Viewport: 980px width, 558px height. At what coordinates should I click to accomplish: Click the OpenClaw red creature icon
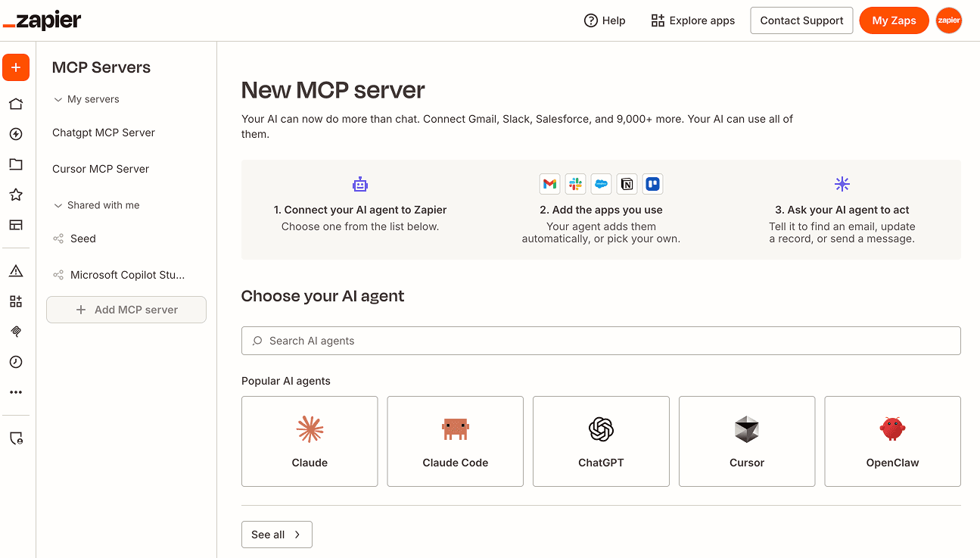point(892,429)
